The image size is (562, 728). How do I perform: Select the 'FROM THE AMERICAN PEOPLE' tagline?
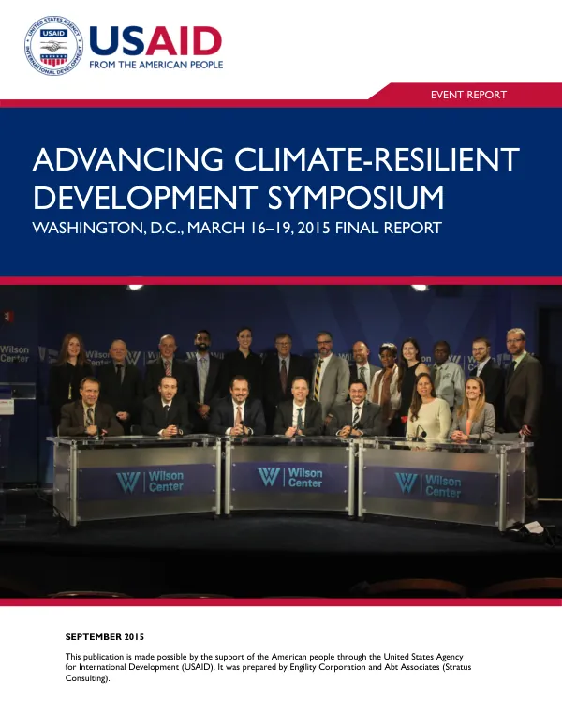[155, 65]
